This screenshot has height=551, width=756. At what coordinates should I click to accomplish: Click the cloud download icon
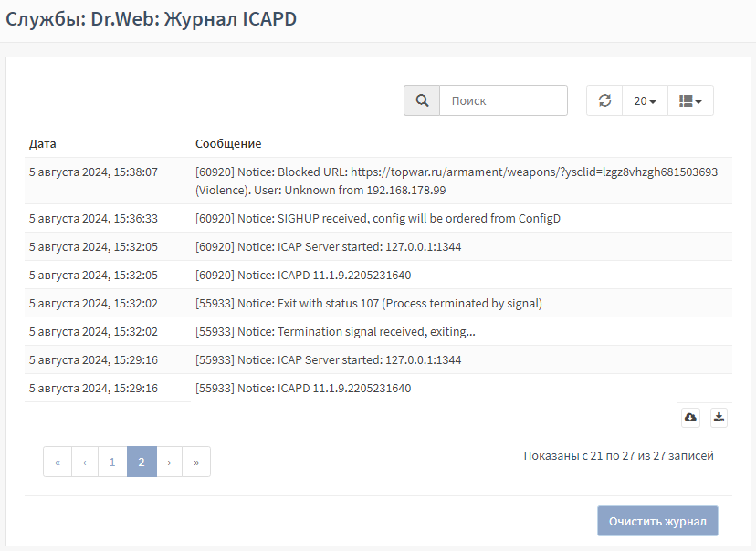point(690,417)
